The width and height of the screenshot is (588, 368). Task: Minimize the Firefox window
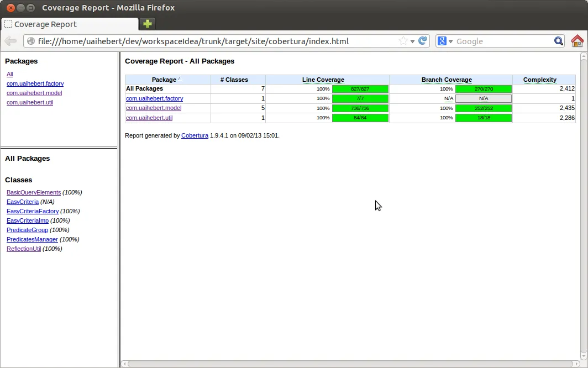(21, 8)
